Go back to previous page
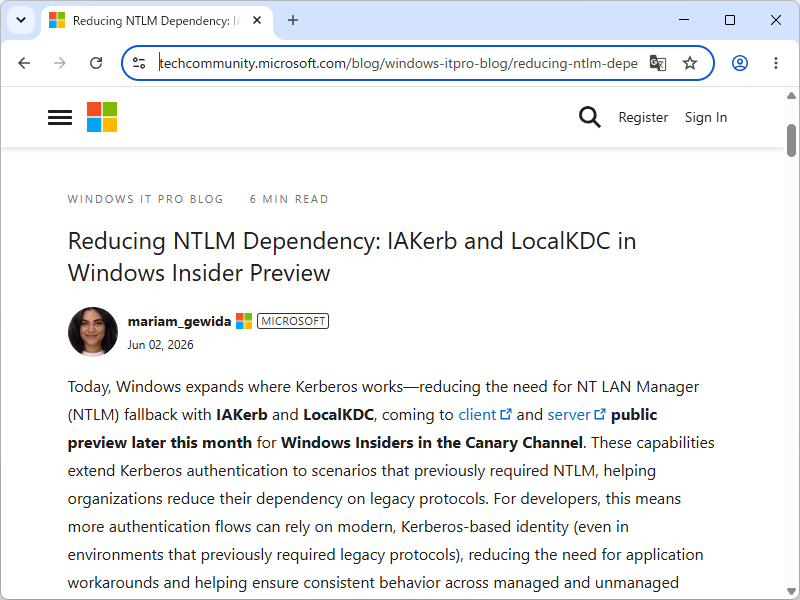This screenshot has height=600, width=800. coord(24,63)
